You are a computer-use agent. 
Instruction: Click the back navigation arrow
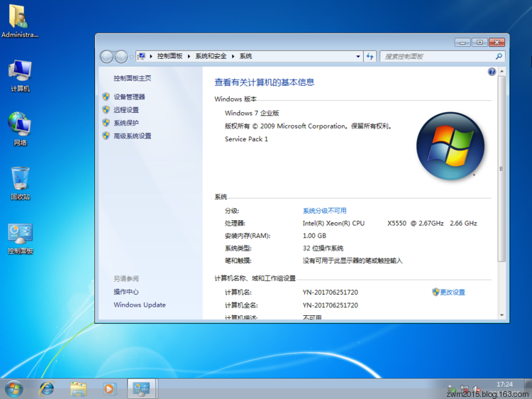point(106,57)
